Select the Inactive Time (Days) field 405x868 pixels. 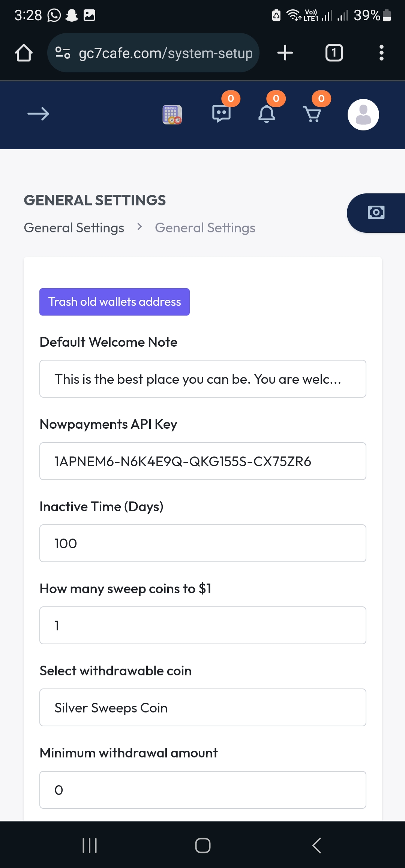(203, 543)
